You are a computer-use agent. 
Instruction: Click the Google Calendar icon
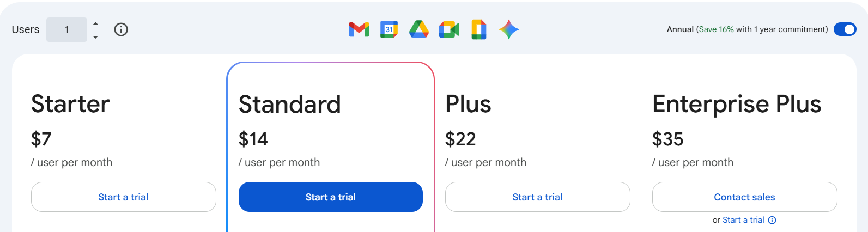[389, 29]
